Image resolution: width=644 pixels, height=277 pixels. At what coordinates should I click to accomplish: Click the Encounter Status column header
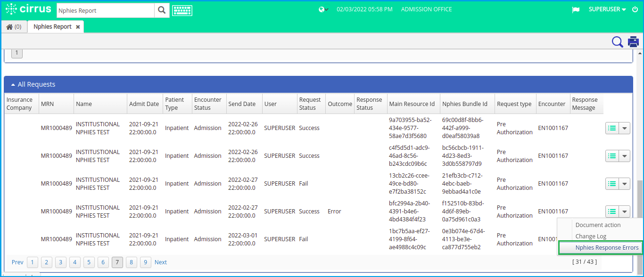click(209, 104)
